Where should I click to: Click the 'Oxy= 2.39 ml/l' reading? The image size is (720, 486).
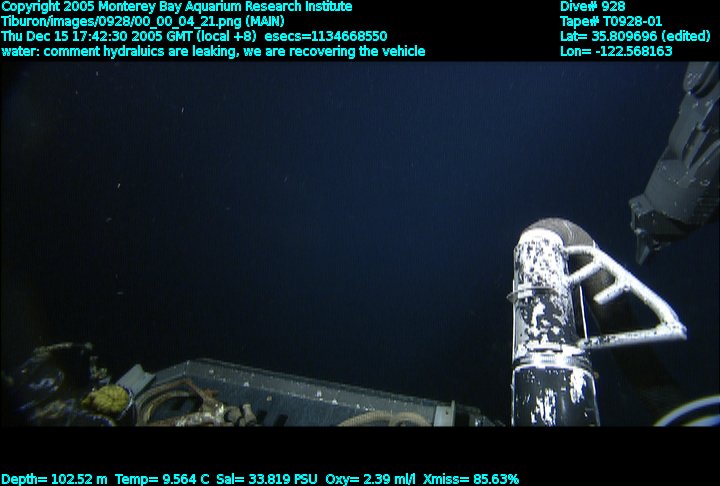[x=370, y=480]
